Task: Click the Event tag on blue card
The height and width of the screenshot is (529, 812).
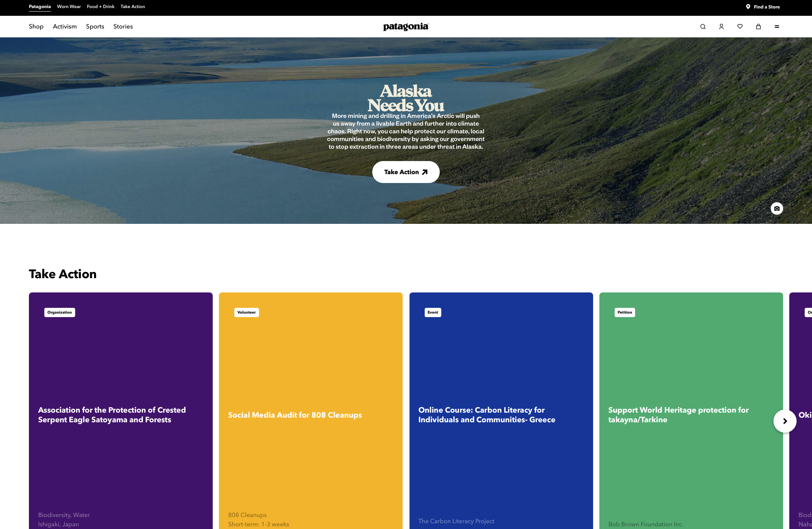Action: pyautogui.click(x=433, y=312)
